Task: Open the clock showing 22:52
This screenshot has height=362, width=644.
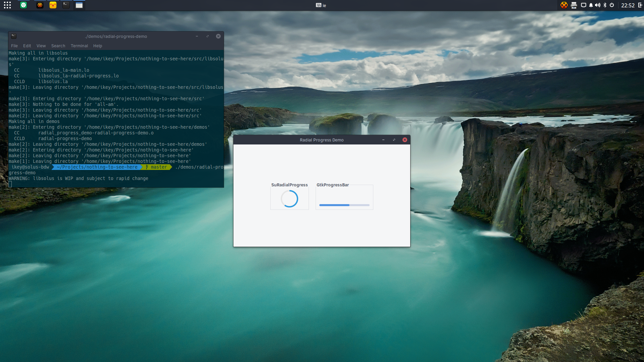Action: click(628, 5)
